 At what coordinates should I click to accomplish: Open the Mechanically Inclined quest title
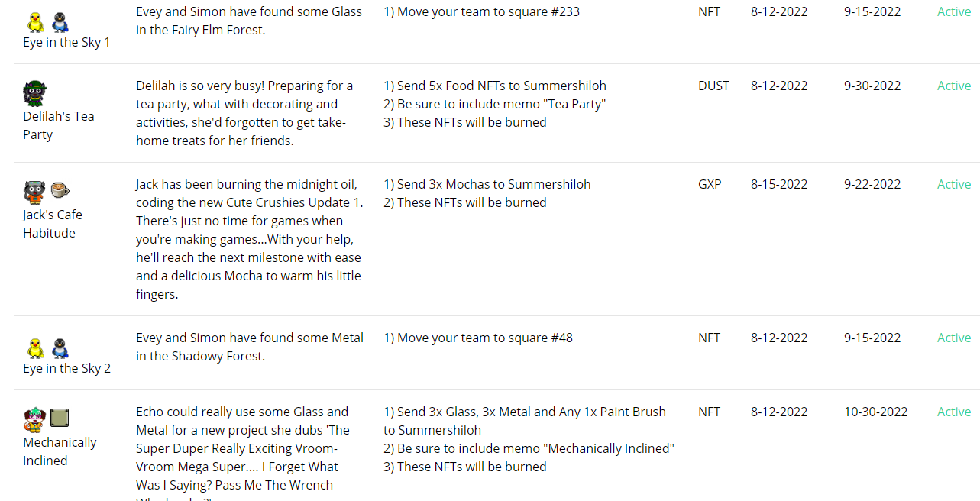[60, 451]
